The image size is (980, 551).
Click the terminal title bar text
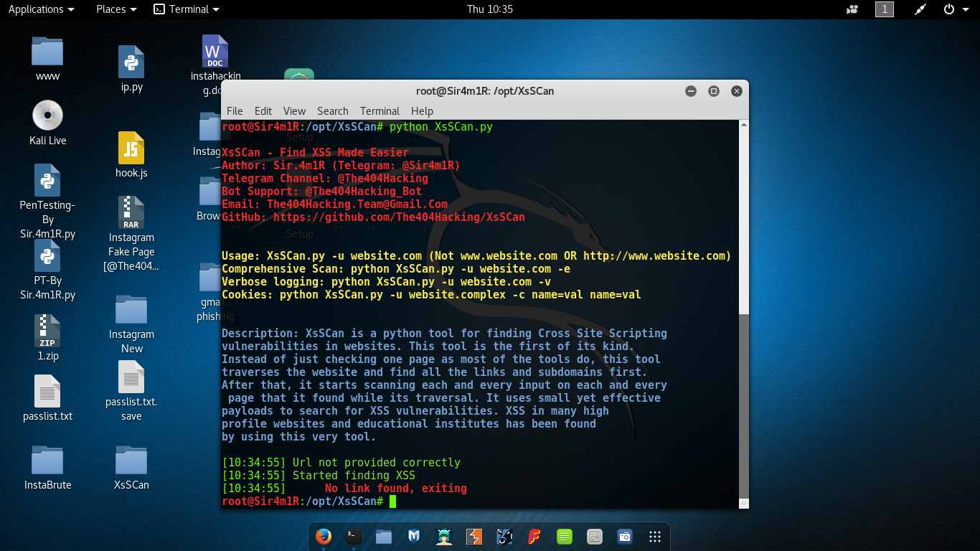(485, 91)
